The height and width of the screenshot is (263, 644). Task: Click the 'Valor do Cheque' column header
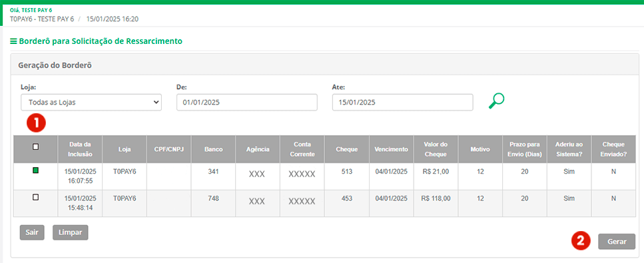(x=436, y=149)
